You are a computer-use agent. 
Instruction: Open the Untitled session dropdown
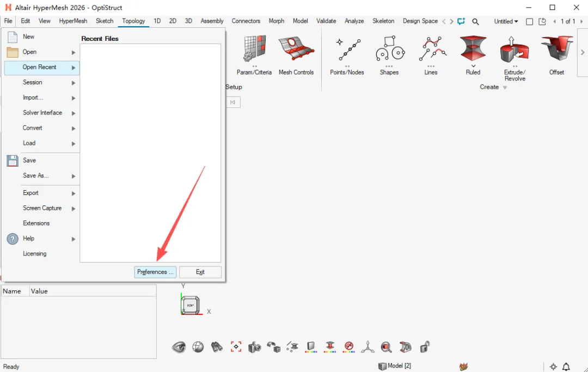click(506, 21)
